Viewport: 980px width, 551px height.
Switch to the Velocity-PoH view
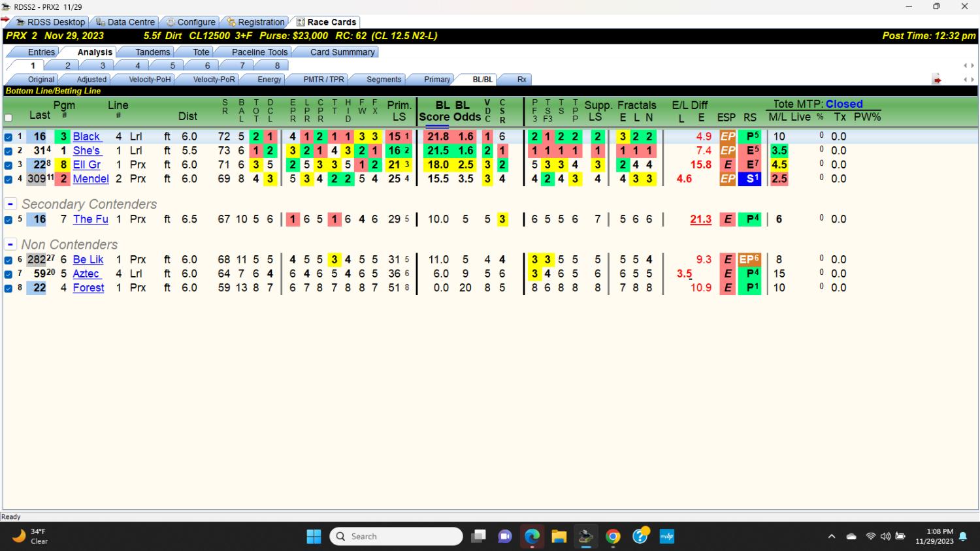point(150,80)
